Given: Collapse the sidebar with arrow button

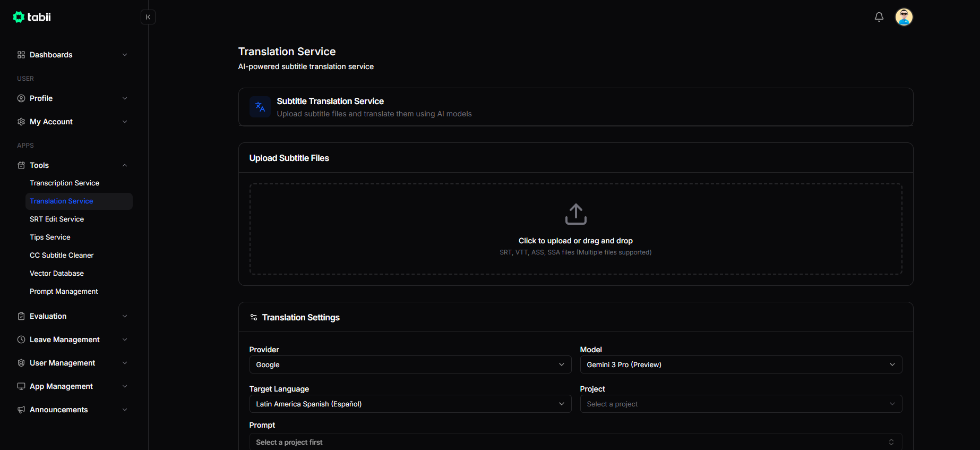Looking at the screenshot, I should tap(148, 17).
